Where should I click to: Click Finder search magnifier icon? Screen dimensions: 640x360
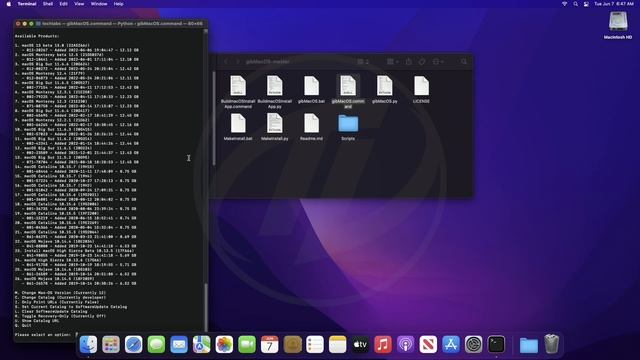click(x=464, y=62)
